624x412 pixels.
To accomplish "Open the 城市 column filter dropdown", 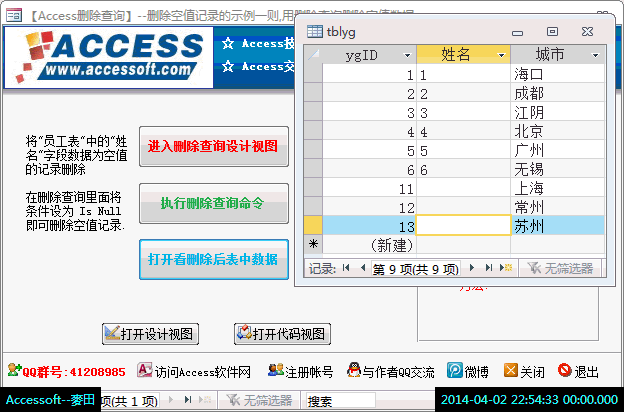I will (x=595, y=55).
